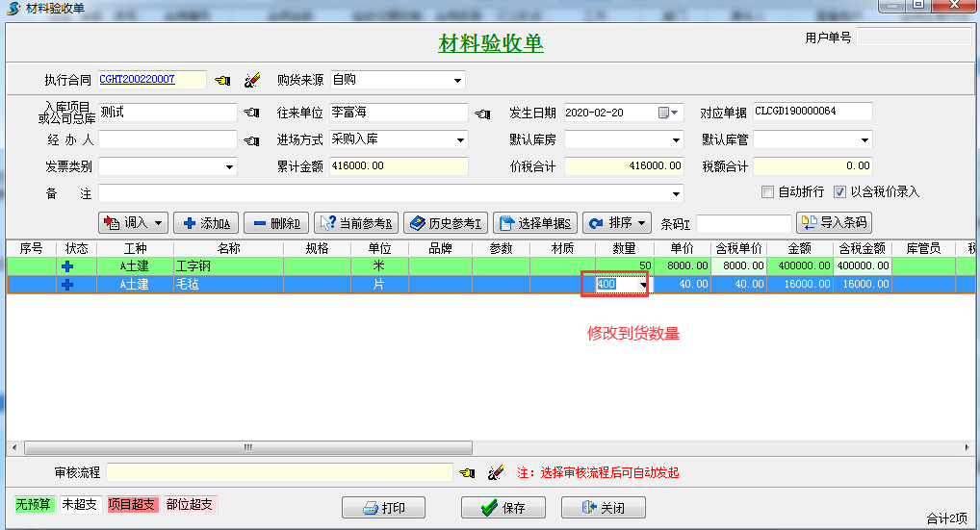Click the 保存 save button
Image resolution: width=980 pixels, height=530 pixels.
pos(503,508)
